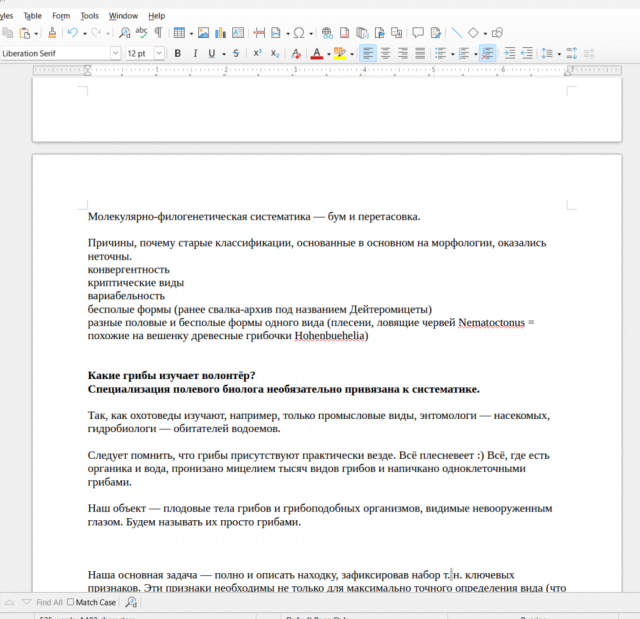
Task: Open the Table menu
Action: [32, 16]
